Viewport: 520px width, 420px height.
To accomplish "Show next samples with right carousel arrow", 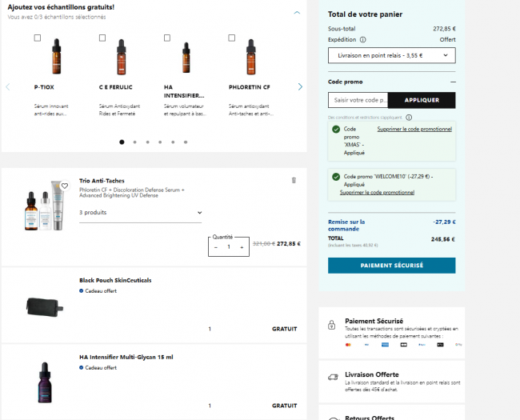I will pyautogui.click(x=300, y=86).
